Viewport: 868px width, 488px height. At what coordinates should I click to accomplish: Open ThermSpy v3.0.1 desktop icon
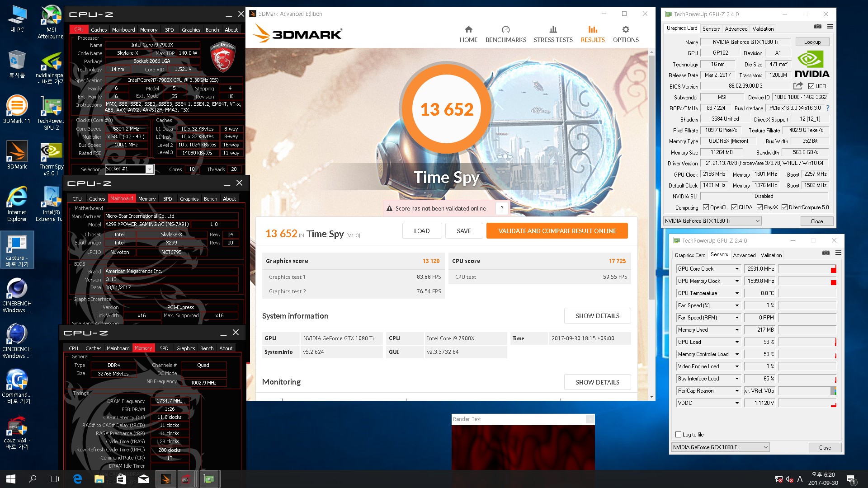pyautogui.click(x=51, y=159)
